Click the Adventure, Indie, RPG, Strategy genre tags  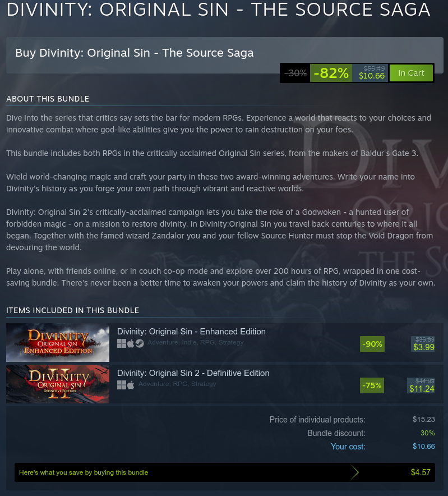tap(195, 342)
